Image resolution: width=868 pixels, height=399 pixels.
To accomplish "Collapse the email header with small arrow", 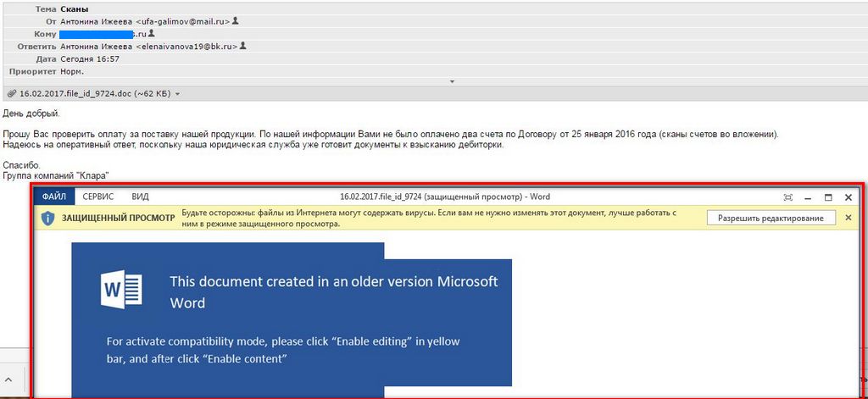I will click(452, 82).
